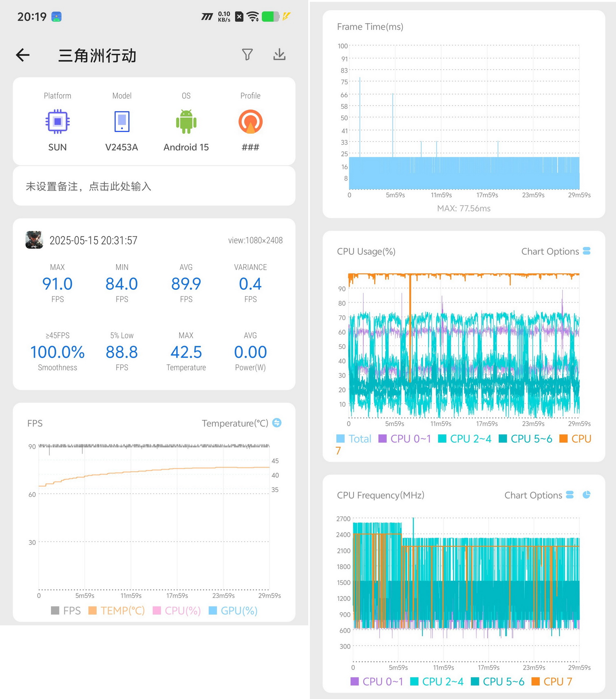Screen dimensions: 616x699
Task: Tap the game avatar thumbnail
Action: 34,240
